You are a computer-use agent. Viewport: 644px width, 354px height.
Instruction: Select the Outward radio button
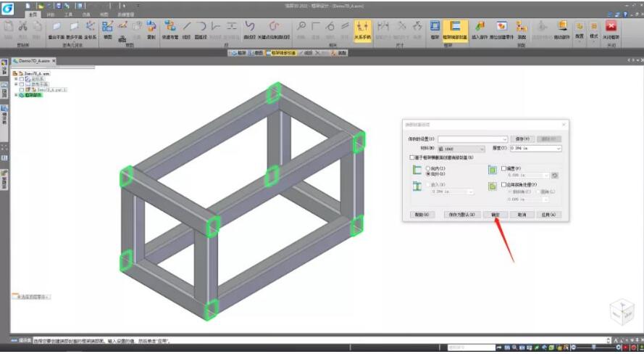[428, 174]
